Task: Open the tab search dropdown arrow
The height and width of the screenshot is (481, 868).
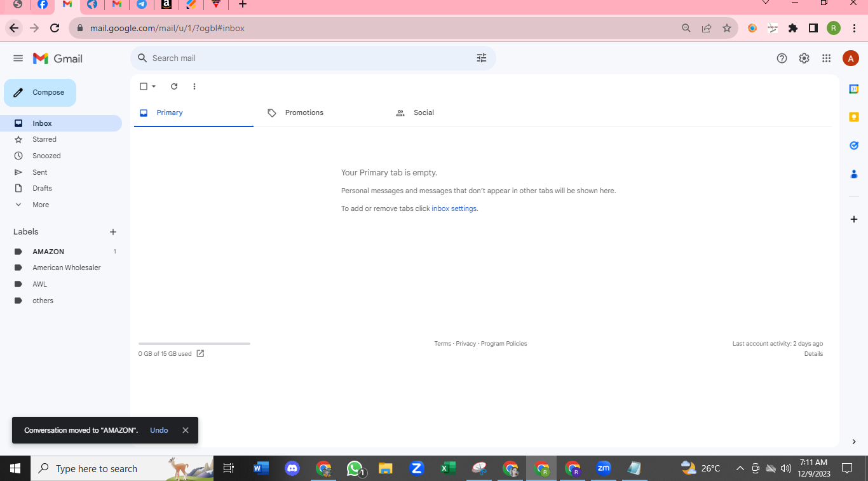Action: pos(766,3)
